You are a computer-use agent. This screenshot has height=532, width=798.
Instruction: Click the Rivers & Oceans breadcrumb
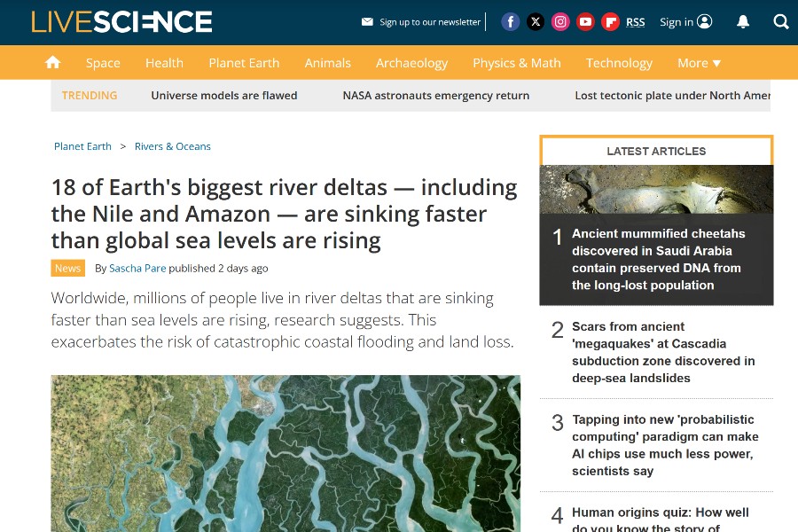(172, 146)
